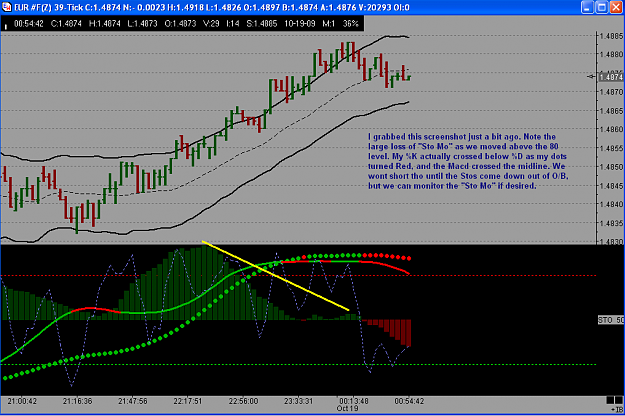This screenshot has height=416, width=625.
Task: Click the 23:33:31 time axis label
Action: pyautogui.click(x=299, y=401)
